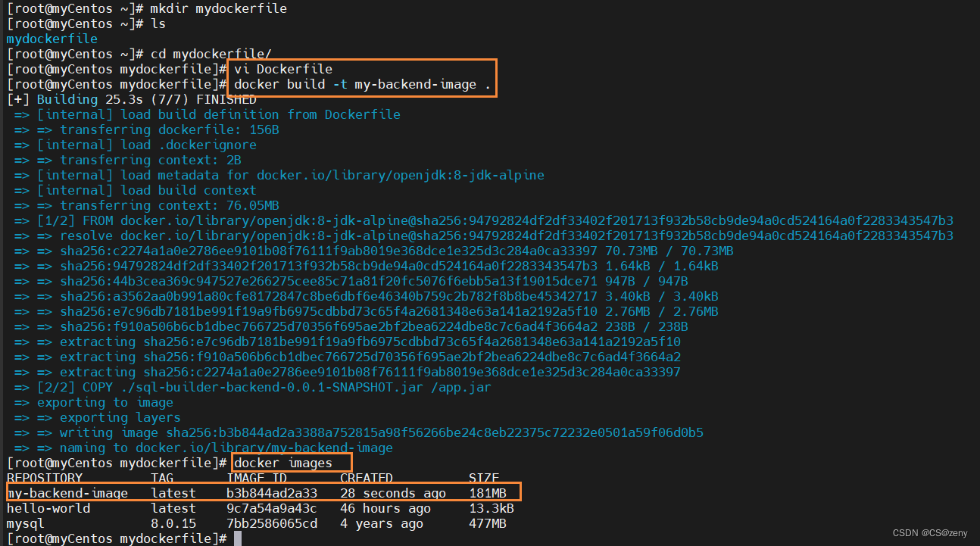This screenshot has height=546, width=980.
Task: Select 'writing image sha256:b3b844ad2a33' line
Action: point(358,432)
